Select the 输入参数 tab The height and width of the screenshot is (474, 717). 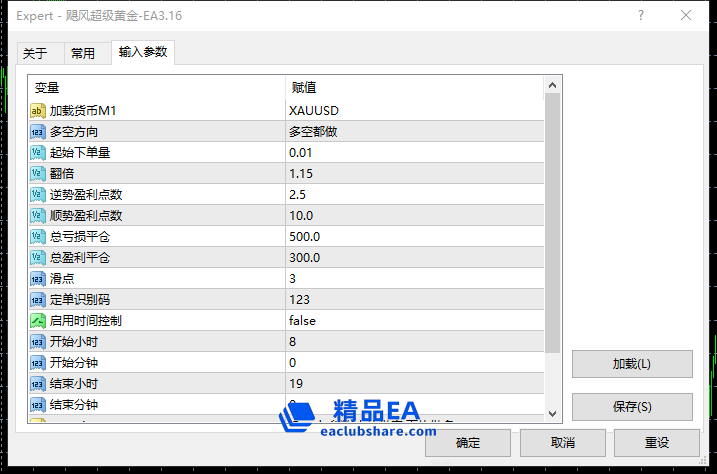(x=143, y=52)
